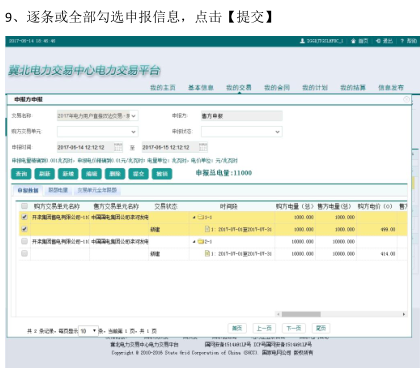420x368 pixels.
Task: Open the rows-per-page selector showing 10
Action: (88, 331)
